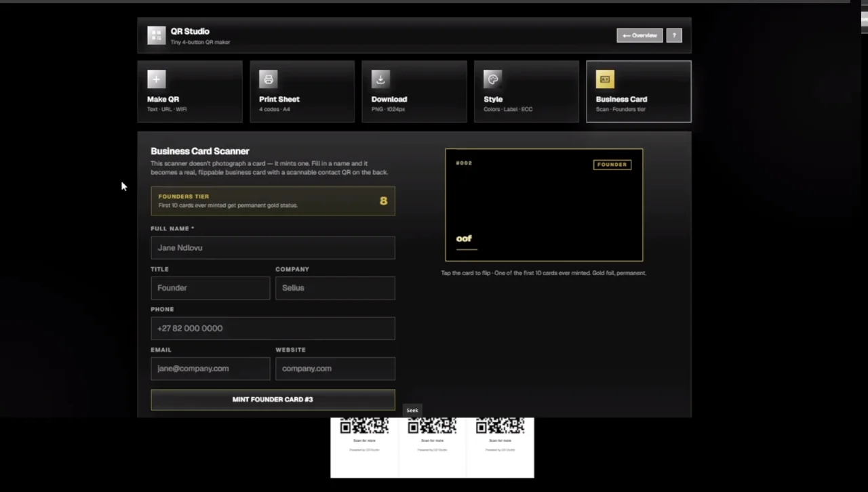Open help with the question mark button

tap(674, 35)
